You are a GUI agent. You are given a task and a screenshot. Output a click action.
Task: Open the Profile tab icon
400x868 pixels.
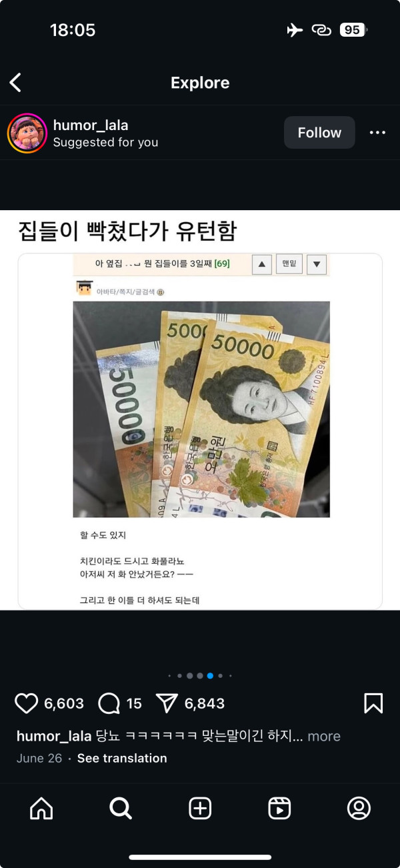pyautogui.click(x=359, y=809)
